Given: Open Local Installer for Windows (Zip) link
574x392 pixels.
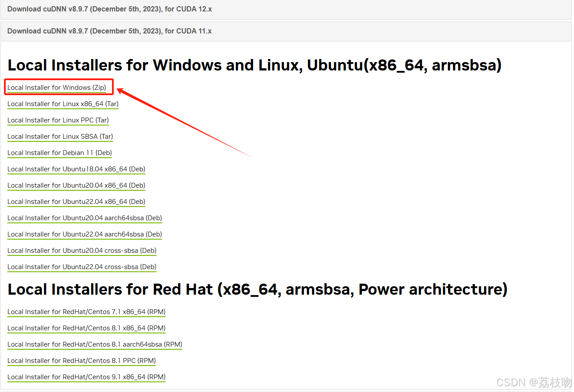Looking at the screenshot, I should coord(57,88).
